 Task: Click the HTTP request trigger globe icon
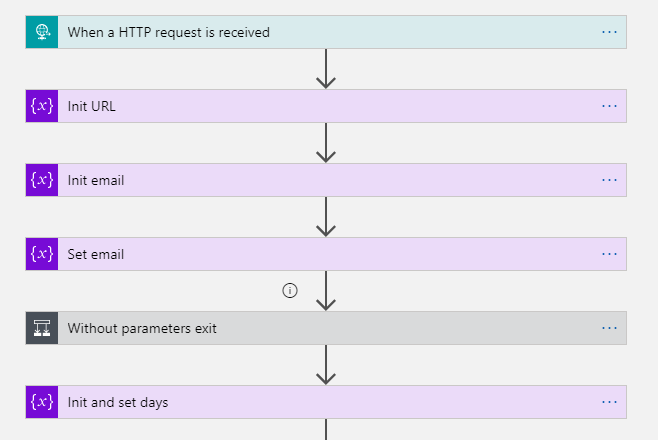pos(42,32)
